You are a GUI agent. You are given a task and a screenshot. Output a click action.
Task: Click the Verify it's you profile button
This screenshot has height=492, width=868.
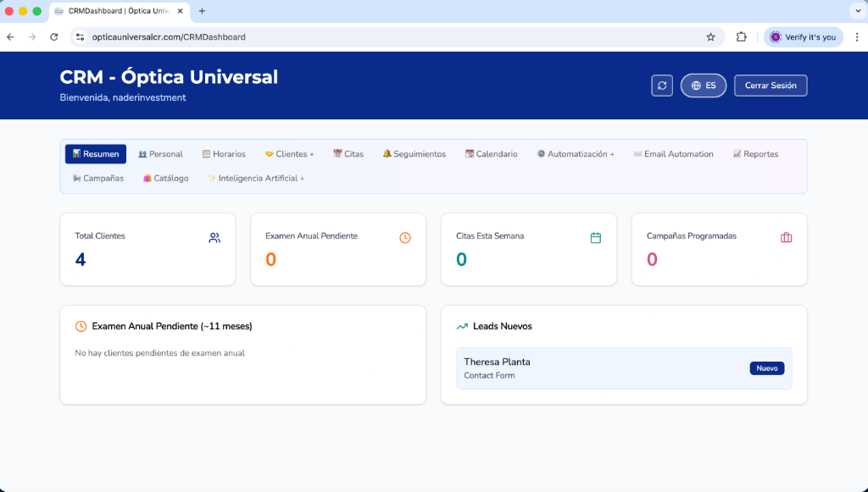coord(804,37)
